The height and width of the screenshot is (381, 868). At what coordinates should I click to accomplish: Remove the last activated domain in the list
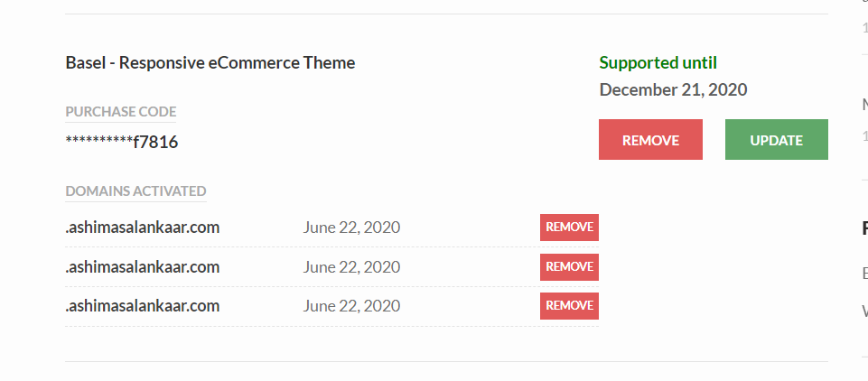pos(569,306)
